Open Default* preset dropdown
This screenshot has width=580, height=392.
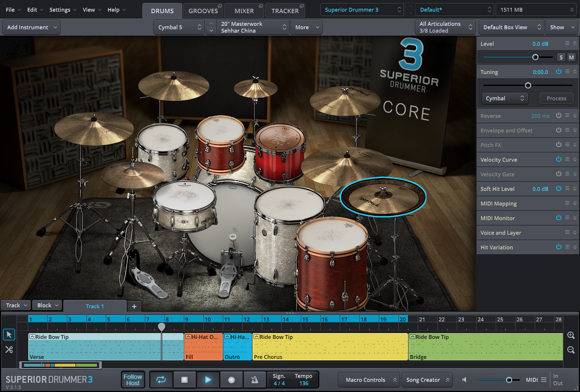click(455, 10)
